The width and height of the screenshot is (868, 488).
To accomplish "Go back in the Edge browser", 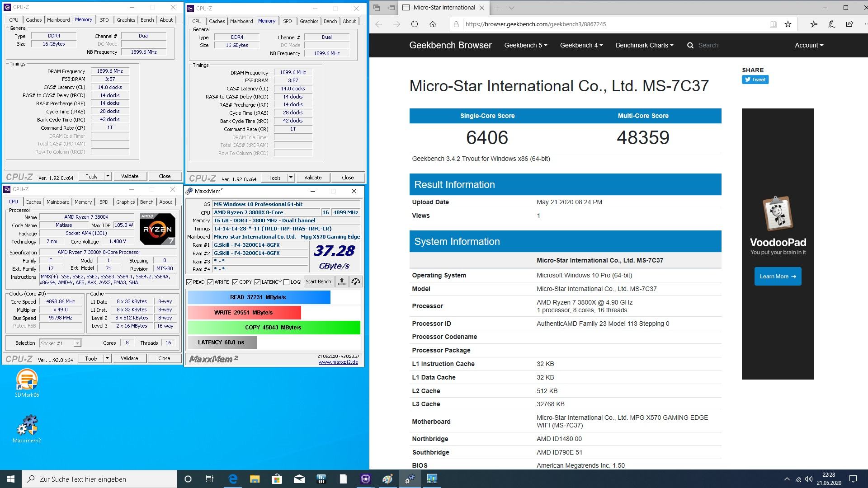I will [x=379, y=24].
